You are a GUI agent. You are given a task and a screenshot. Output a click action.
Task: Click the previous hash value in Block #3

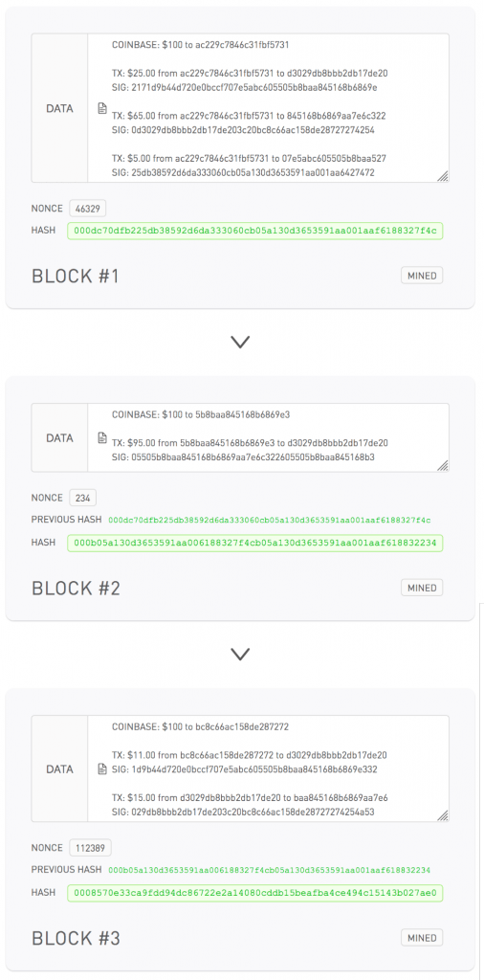pyautogui.click(x=270, y=870)
